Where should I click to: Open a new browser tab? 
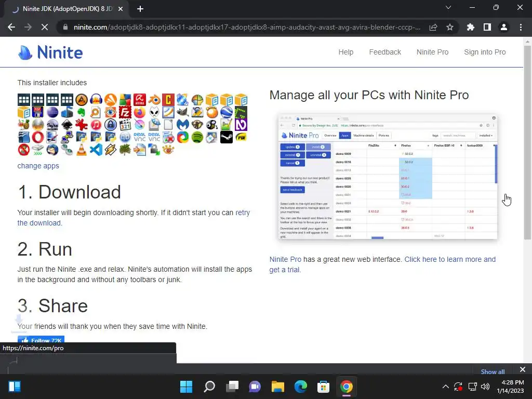pyautogui.click(x=140, y=9)
